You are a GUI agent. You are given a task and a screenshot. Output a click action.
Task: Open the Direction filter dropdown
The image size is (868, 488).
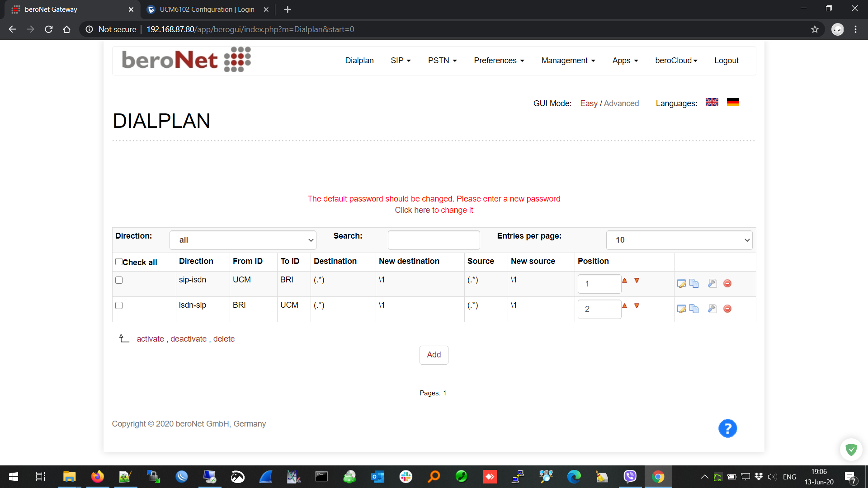click(x=243, y=240)
